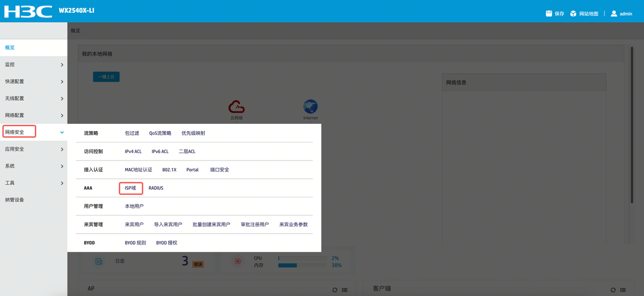Open the site map cube icon
Image resolution: width=644 pixels, height=296 pixels.
point(573,14)
